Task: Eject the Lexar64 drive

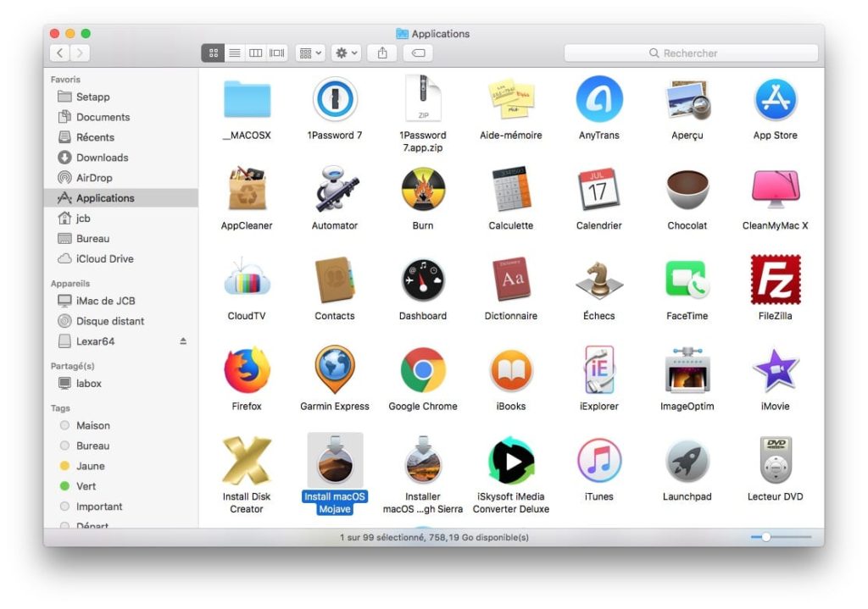Action: click(183, 341)
